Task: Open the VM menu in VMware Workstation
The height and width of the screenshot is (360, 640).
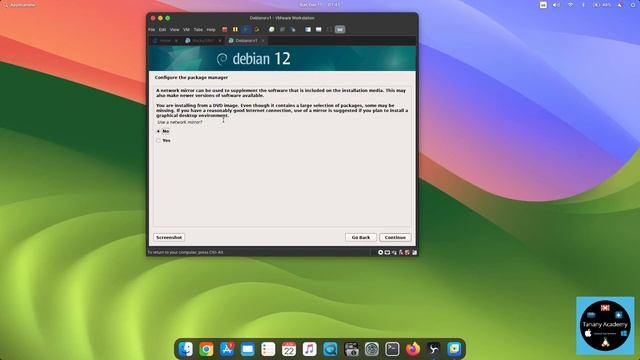Action: [x=186, y=29]
